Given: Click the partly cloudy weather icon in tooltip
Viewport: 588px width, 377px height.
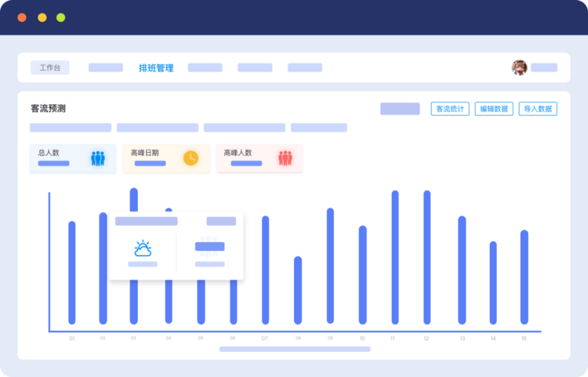Looking at the screenshot, I should point(143,249).
